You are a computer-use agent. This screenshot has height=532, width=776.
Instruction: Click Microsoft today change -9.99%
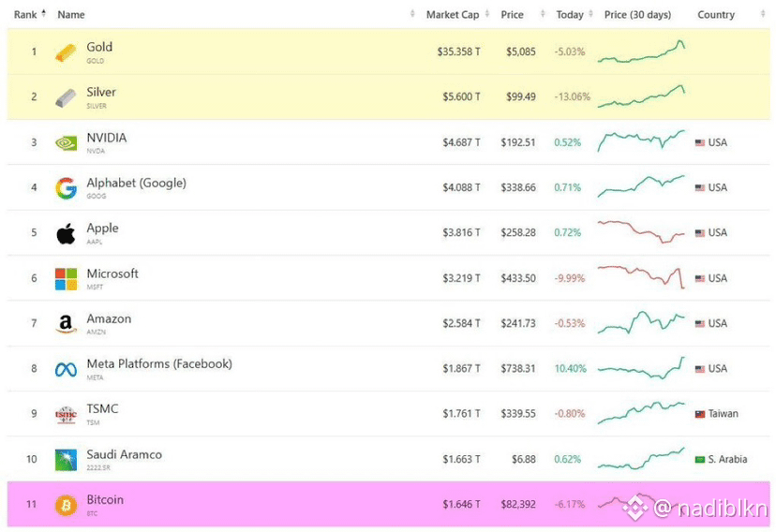[570, 278]
